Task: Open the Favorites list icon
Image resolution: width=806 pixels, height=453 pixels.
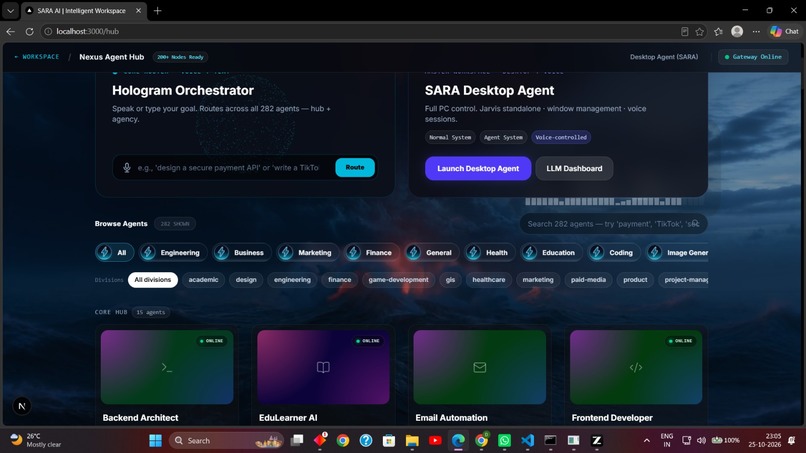Action: 719,32
